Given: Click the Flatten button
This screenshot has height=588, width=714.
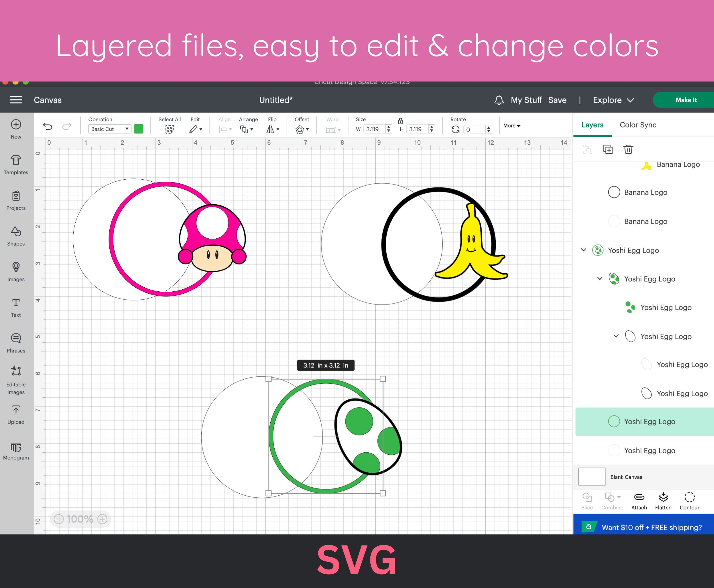Looking at the screenshot, I should click(x=663, y=501).
